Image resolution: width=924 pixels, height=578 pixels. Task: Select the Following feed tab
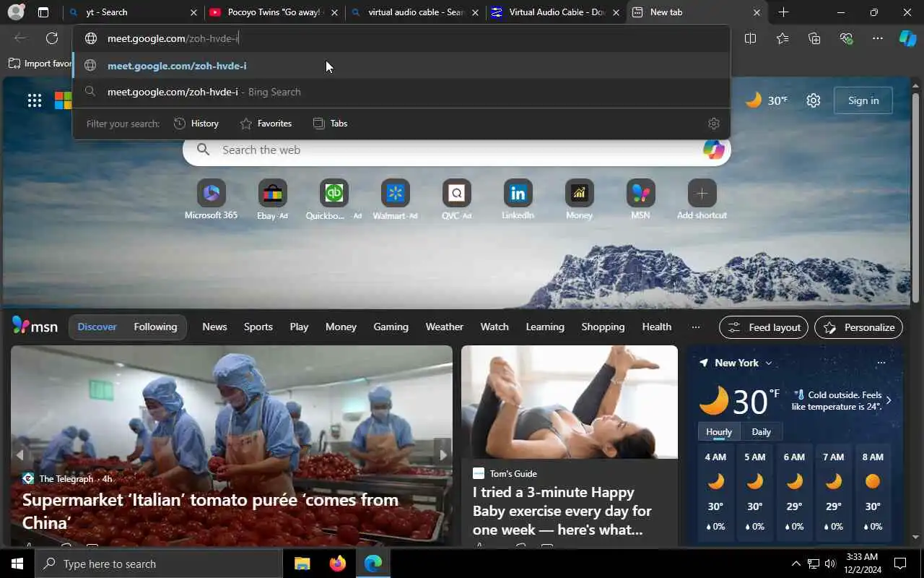(x=155, y=327)
